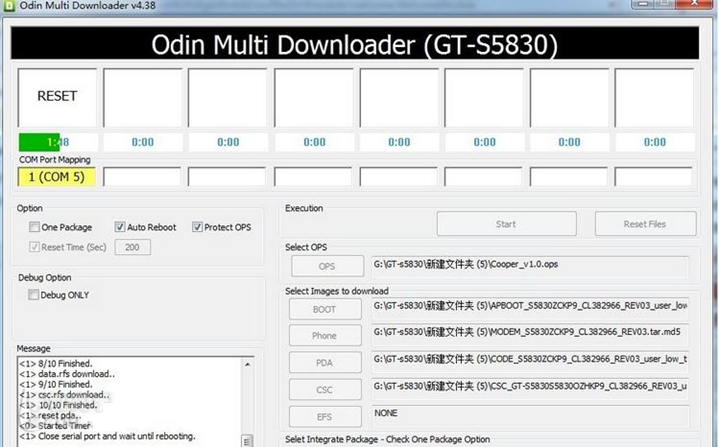
Task: Click the Odin app icon in title bar
Action: click(8, 6)
